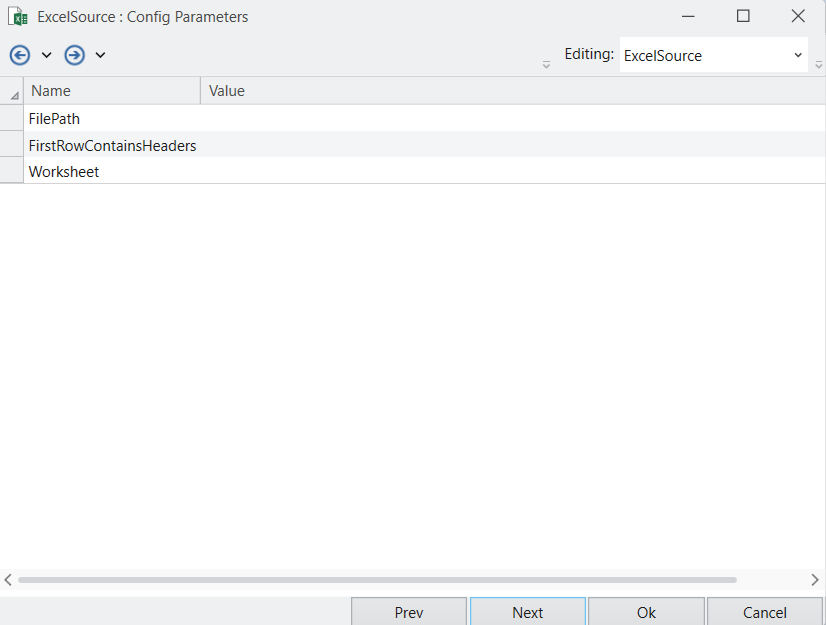This screenshot has height=625, width=826.
Task: Sort by the Value column header
Action: point(513,91)
